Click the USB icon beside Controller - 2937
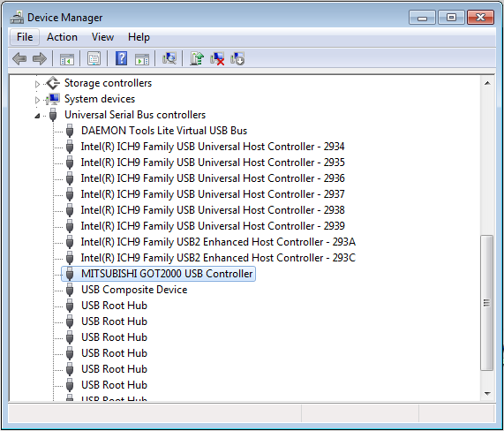Image resolution: width=504 pixels, height=431 pixels. pyautogui.click(x=70, y=194)
